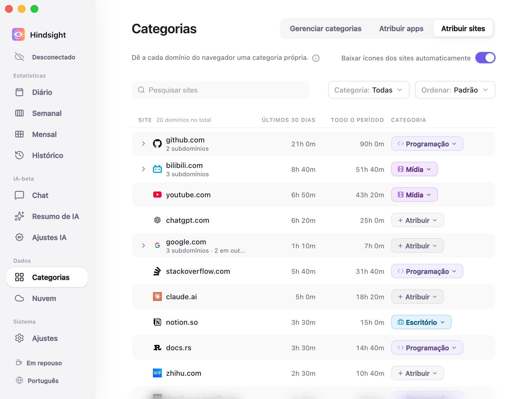This screenshot has height=399, width=532.
Task: Focus the Pesquisar sites search field
Action: click(x=221, y=90)
